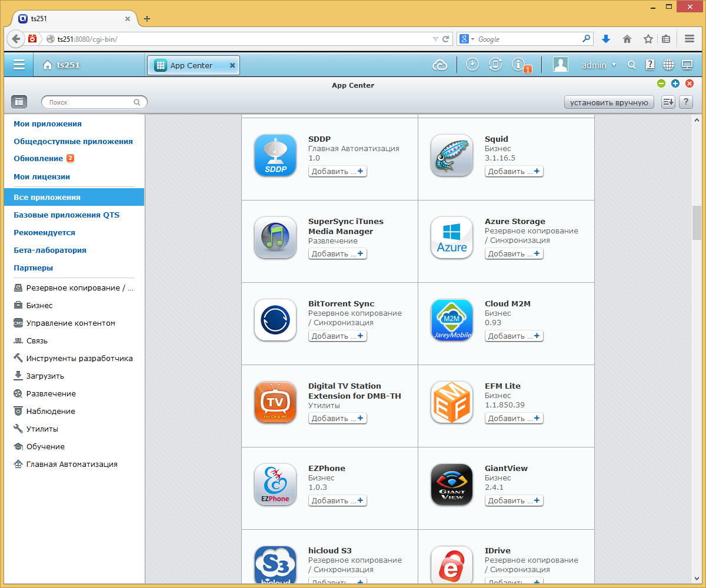Click SuperSync iTunes Media Manager icon

click(275, 238)
